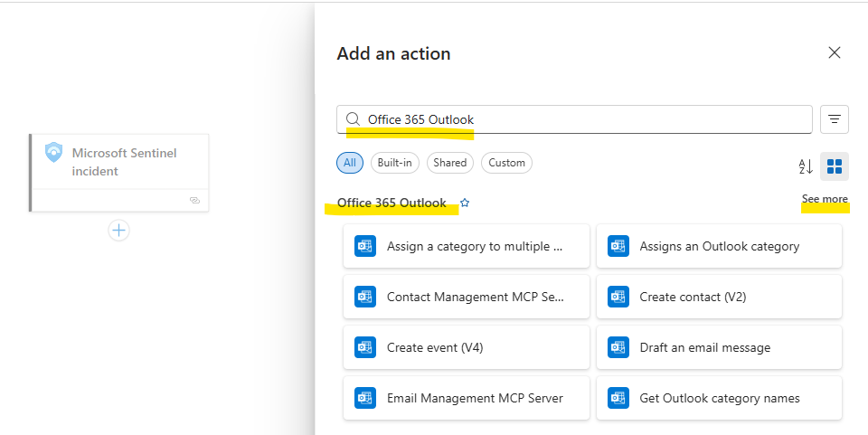Click See more for Office 365 Outlook

[x=825, y=199]
